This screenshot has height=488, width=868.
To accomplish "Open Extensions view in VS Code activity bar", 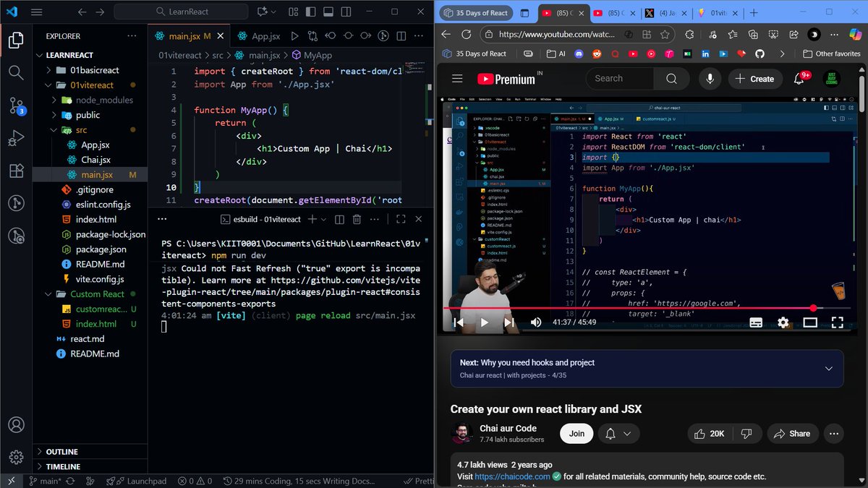I will click(x=16, y=171).
